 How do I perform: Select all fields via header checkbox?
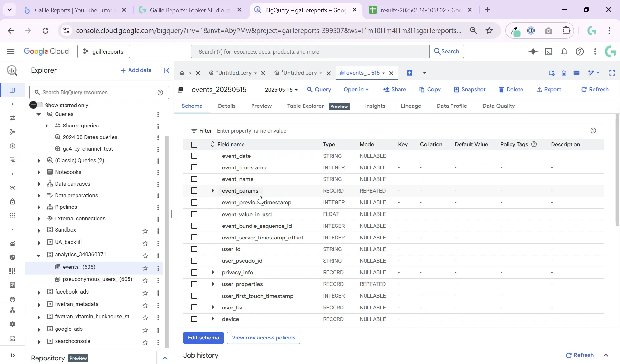tap(194, 145)
